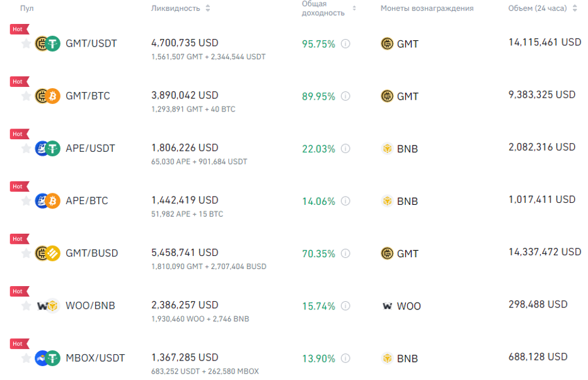
Task: Click GMT reward coin icon in GMT/BTC row
Action: 387,96
